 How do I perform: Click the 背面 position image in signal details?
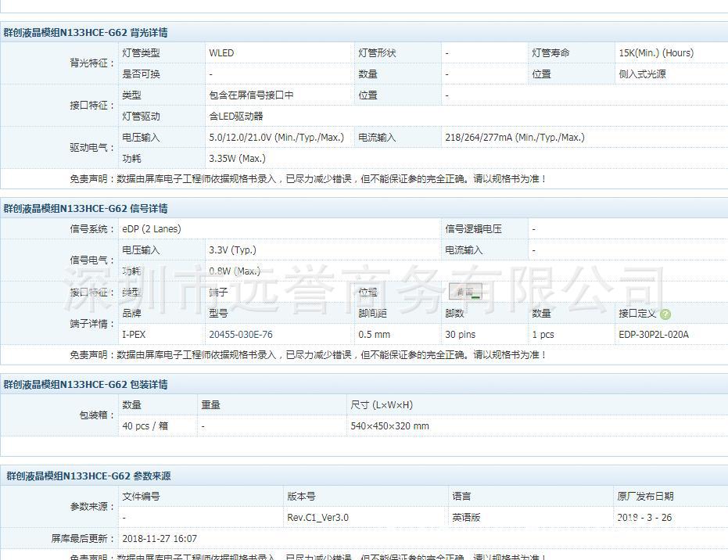pos(465,292)
